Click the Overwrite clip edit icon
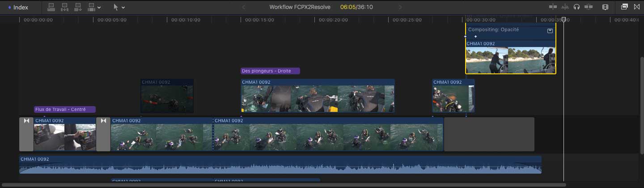 point(92,7)
